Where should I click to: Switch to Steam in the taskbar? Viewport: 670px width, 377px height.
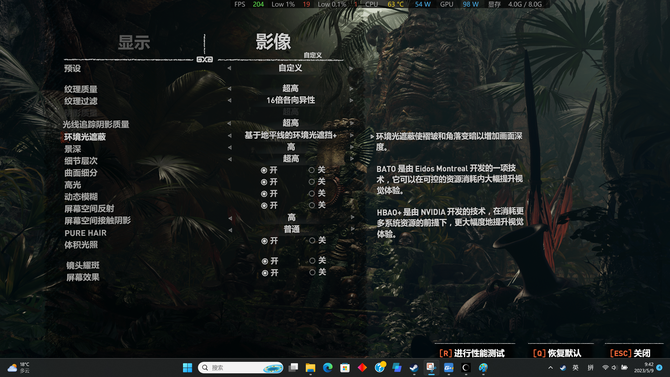414,368
